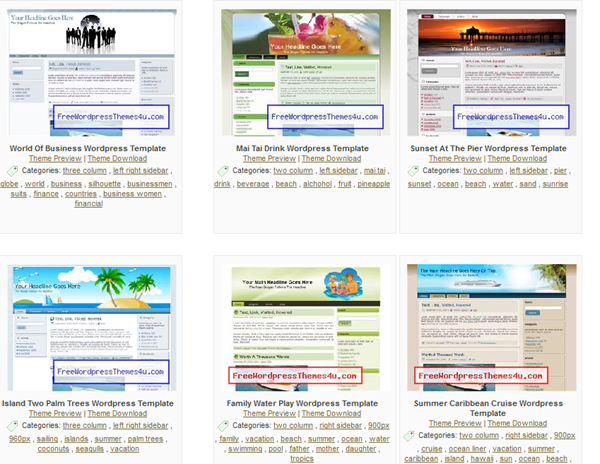The height and width of the screenshot is (464, 600).
Task: Open the Family Water Play theme thumbnail
Action: coord(306,327)
